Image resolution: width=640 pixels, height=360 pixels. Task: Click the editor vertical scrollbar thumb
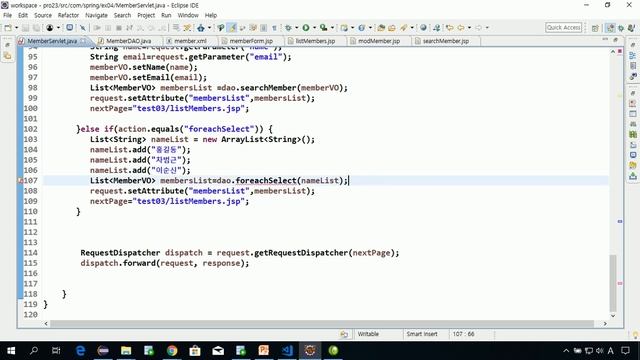pos(613,283)
